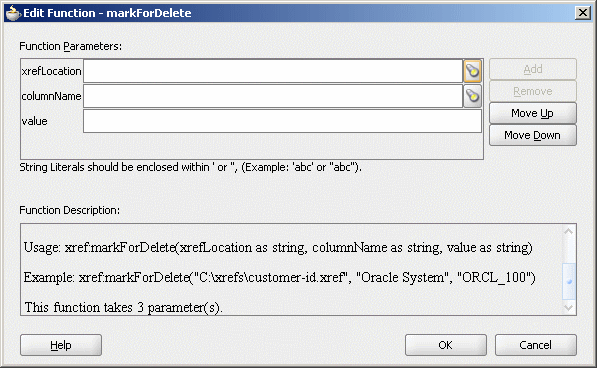Focus the value parameter field
This screenshot has width=597, height=368.
pyautogui.click(x=282, y=121)
